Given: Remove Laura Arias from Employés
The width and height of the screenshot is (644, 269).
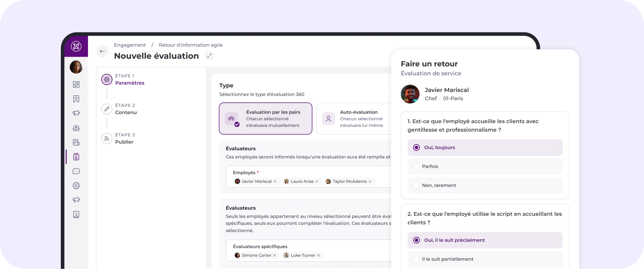Looking at the screenshot, I should (x=317, y=181).
